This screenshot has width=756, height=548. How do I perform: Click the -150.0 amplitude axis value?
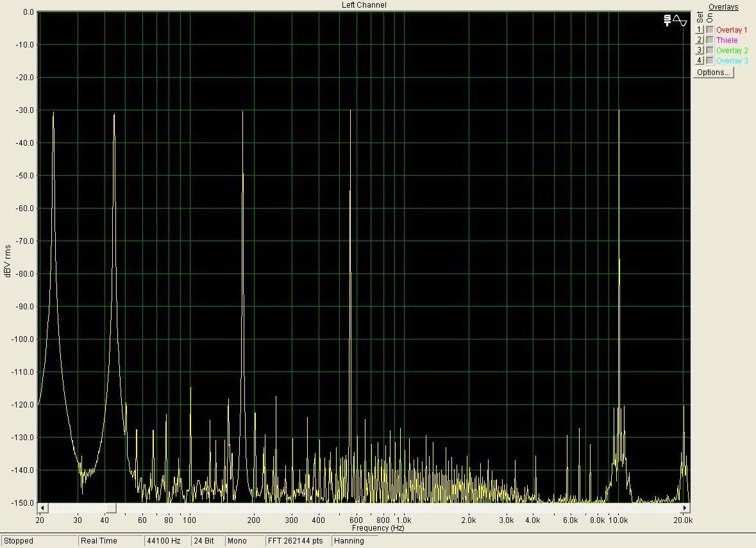tap(23, 502)
